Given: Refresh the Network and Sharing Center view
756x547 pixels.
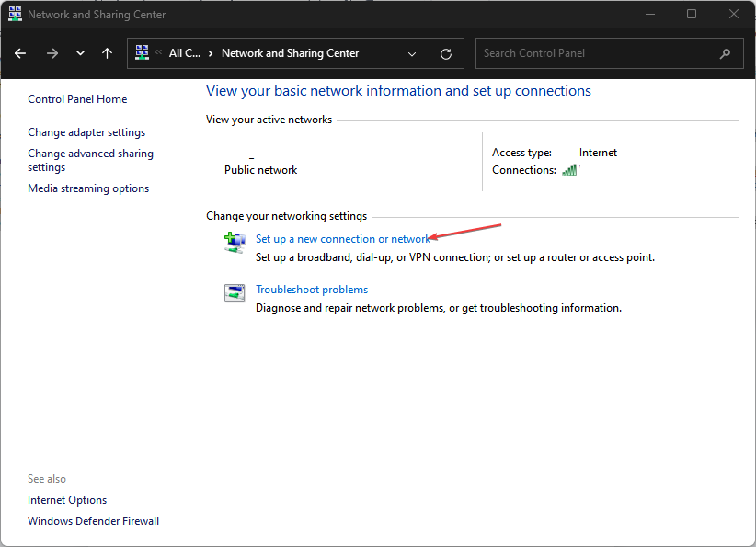Looking at the screenshot, I should click(x=446, y=53).
